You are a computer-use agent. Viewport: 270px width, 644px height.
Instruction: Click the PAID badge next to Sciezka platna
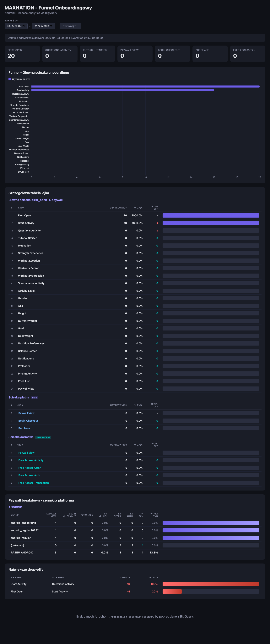coord(35,398)
